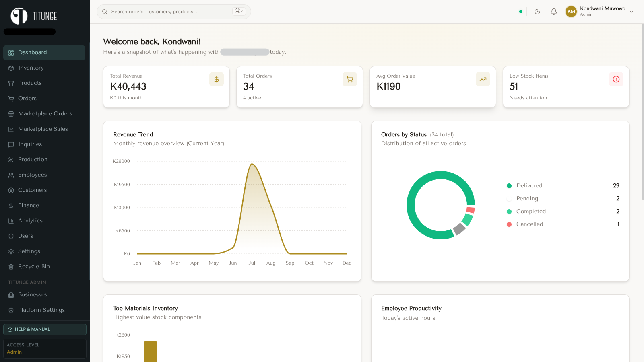
Task: Open notifications bell in the header
Action: (x=554, y=12)
